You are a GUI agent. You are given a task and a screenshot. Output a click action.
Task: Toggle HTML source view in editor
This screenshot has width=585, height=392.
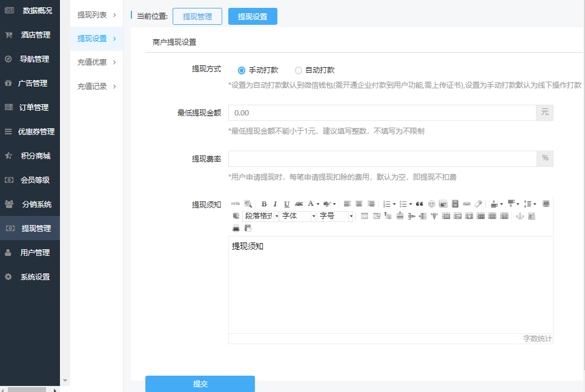coord(236,204)
